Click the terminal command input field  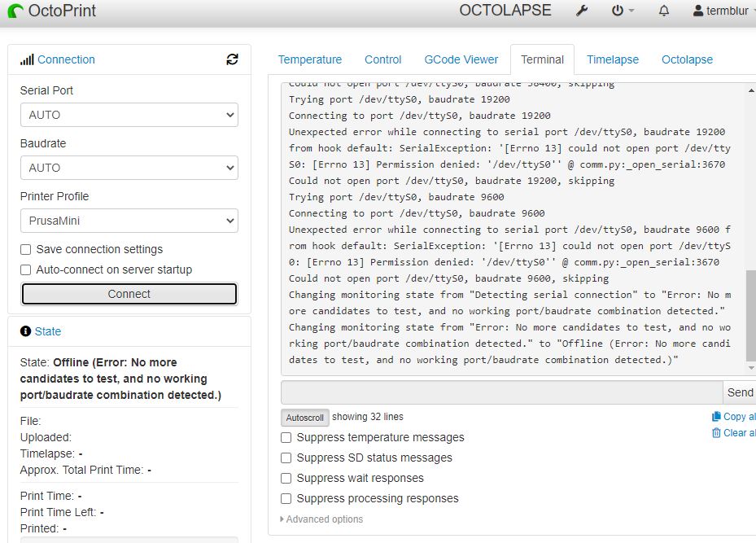click(x=501, y=392)
